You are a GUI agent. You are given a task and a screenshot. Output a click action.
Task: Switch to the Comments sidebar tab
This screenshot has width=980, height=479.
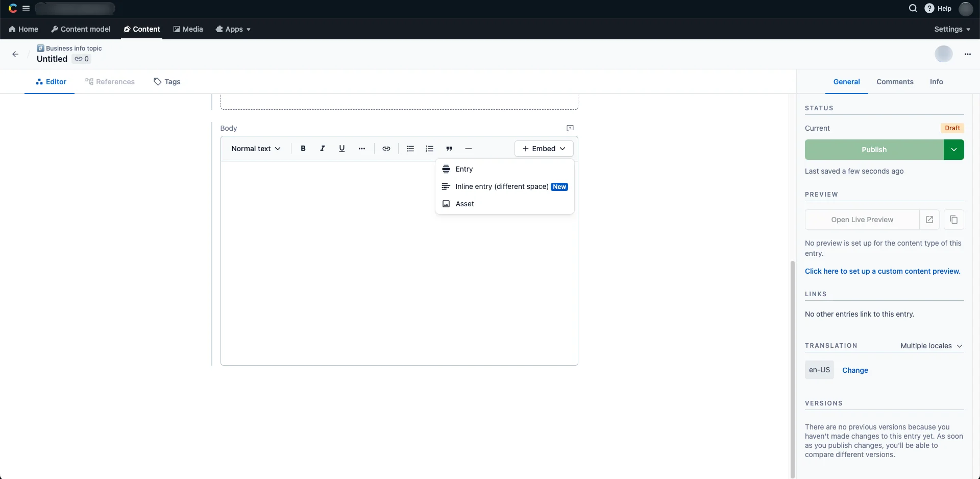[895, 82]
